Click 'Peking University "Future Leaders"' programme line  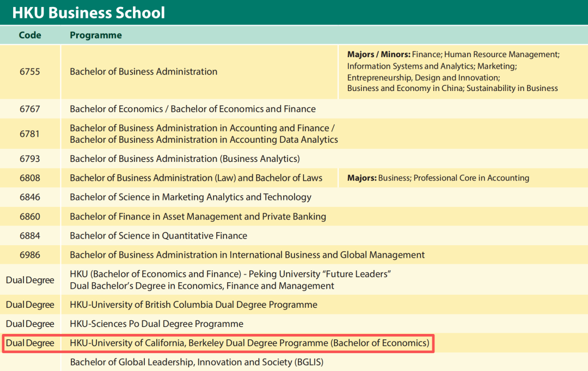230,274
